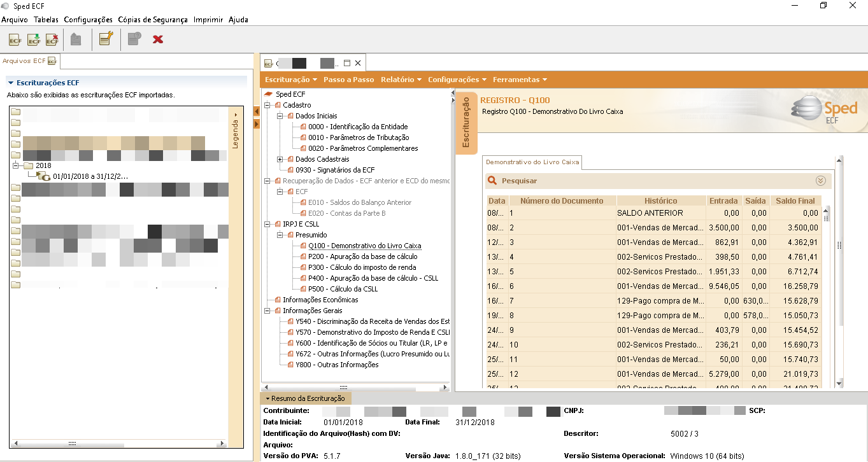The width and height of the screenshot is (868, 462).
Task: Click the 9.546,05 entrada cell
Action: 723,286
